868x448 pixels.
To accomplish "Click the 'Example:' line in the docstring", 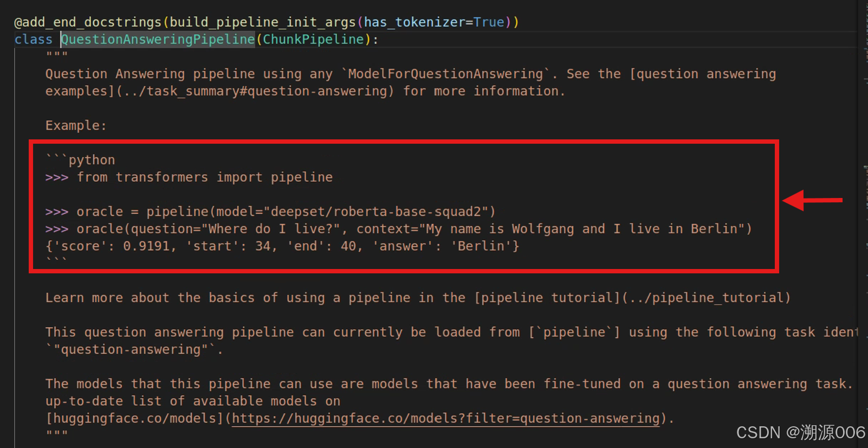I will click(x=76, y=126).
